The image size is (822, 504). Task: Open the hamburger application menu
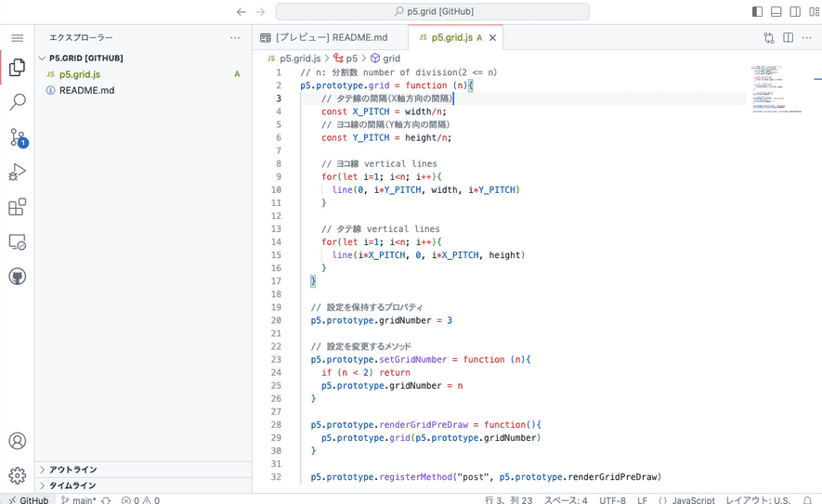pos(17,38)
